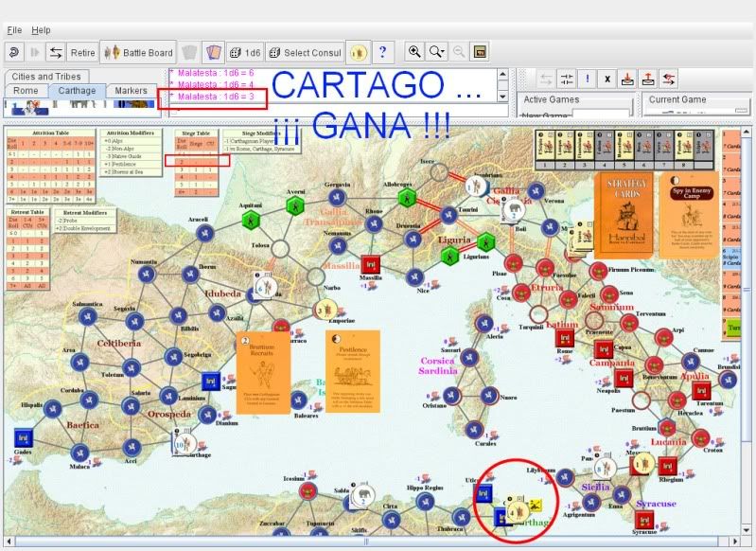The height and width of the screenshot is (551, 756).
Task: Select the general counter at Emporiae
Action: tap(326, 310)
